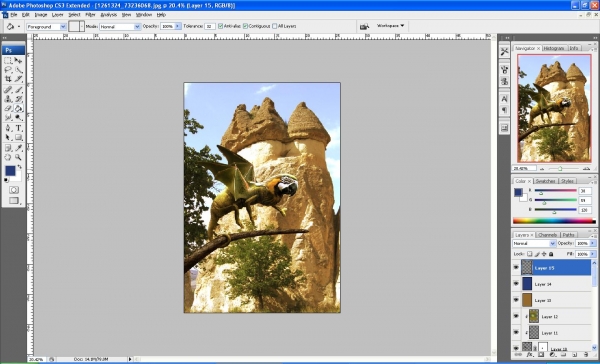Viewport: 600px width, 364px height.
Task: Open the Filter menu
Action: (90, 15)
